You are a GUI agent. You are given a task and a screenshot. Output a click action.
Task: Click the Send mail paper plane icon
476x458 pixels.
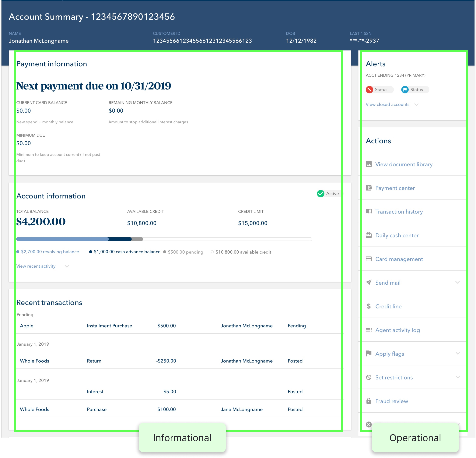tap(369, 282)
